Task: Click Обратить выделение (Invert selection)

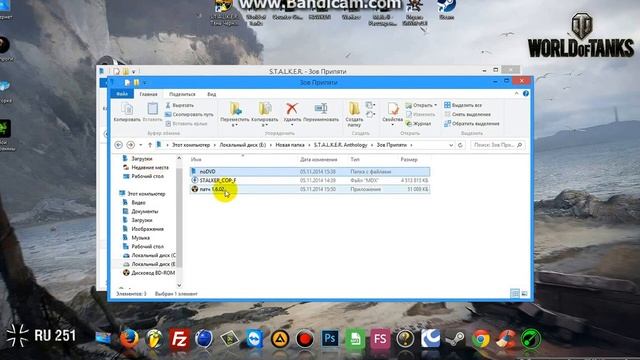Action: pyautogui.click(x=471, y=123)
